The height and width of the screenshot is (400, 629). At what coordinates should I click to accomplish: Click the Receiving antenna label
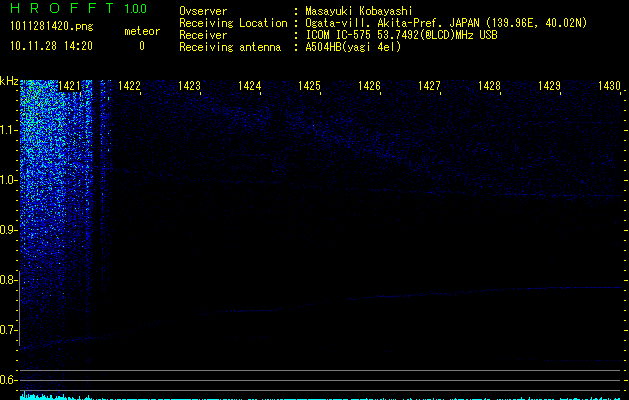(x=230, y=47)
